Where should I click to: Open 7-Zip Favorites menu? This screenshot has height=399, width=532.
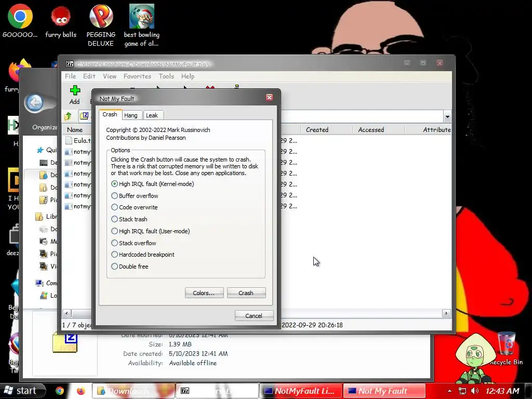click(x=137, y=76)
